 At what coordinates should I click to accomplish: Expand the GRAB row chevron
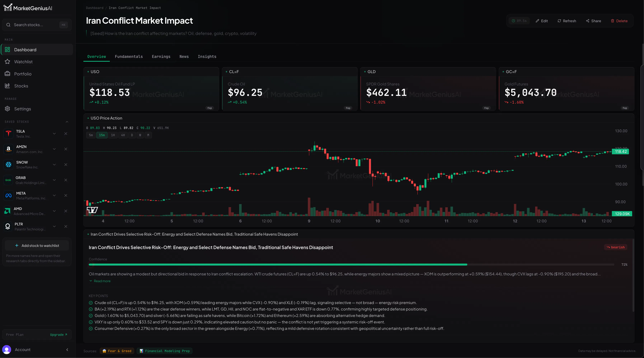(54, 180)
